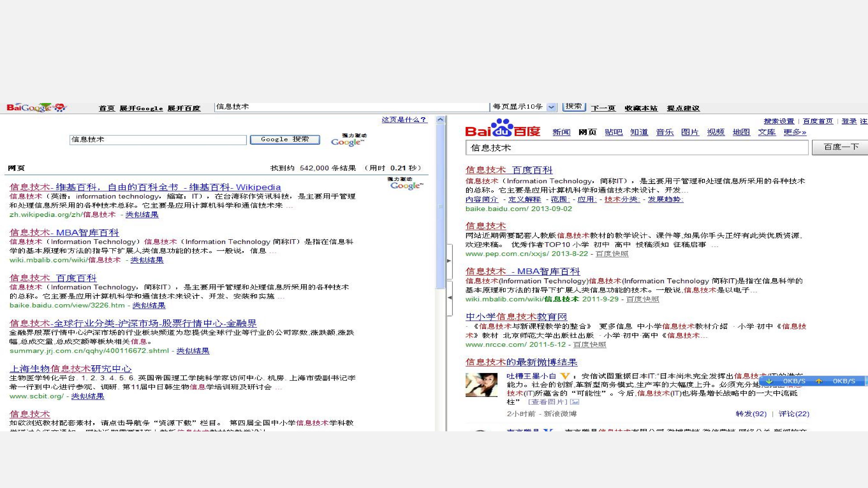This screenshot has height=488, width=868.
Task: Click the right-arrow pane splitter handle
Action: click(449, 261)
